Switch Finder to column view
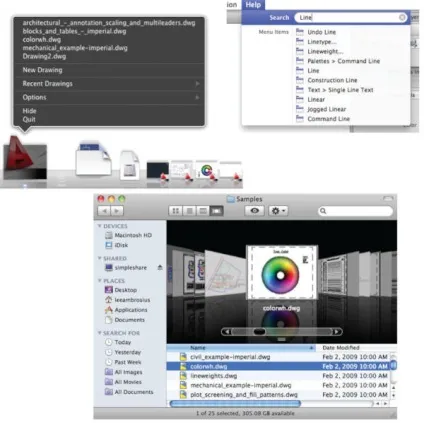 pos(203,211)
